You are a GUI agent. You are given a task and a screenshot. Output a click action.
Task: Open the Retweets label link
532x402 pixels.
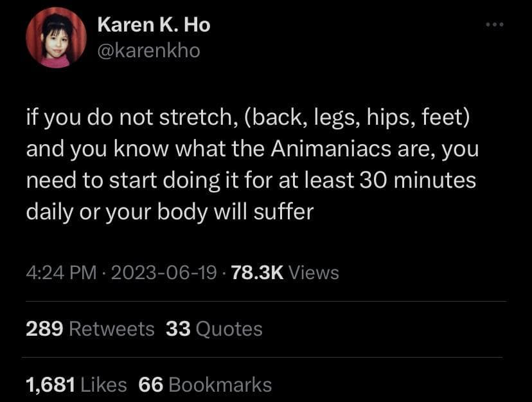pyautogui.click(x=111, y=329)
